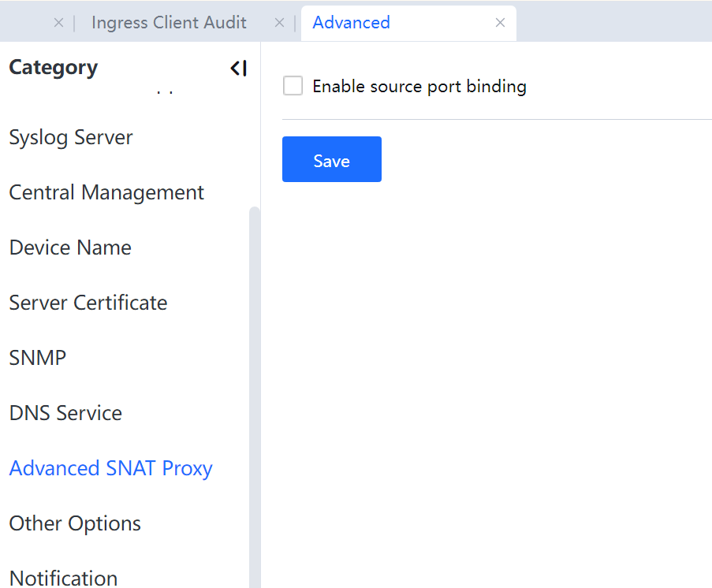The height and width of the screenshot is (588, 712).
Task: Open Other Options in the sidebar
Action: click(75, 523)
